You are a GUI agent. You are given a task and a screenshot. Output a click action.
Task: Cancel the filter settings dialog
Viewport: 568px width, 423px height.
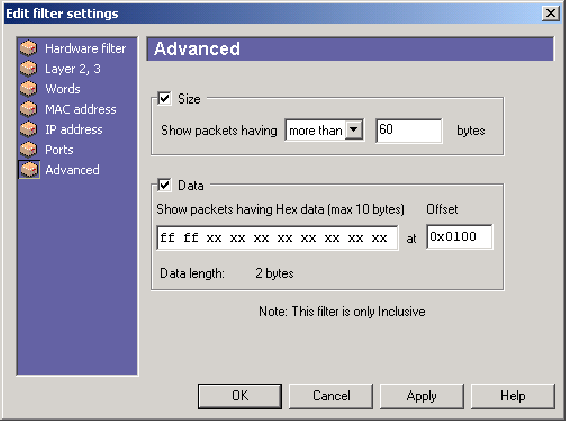331,396
